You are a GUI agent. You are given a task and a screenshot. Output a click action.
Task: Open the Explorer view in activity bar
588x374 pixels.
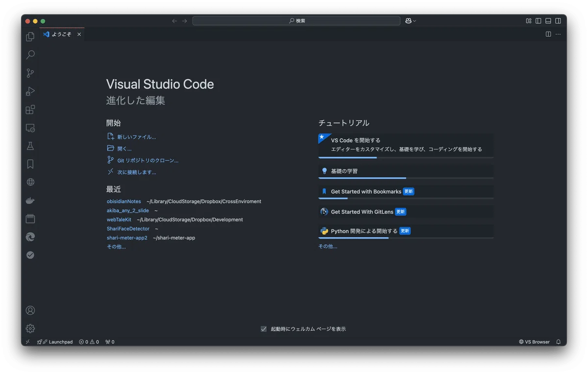pyautogui.click(x=30, y=37)
